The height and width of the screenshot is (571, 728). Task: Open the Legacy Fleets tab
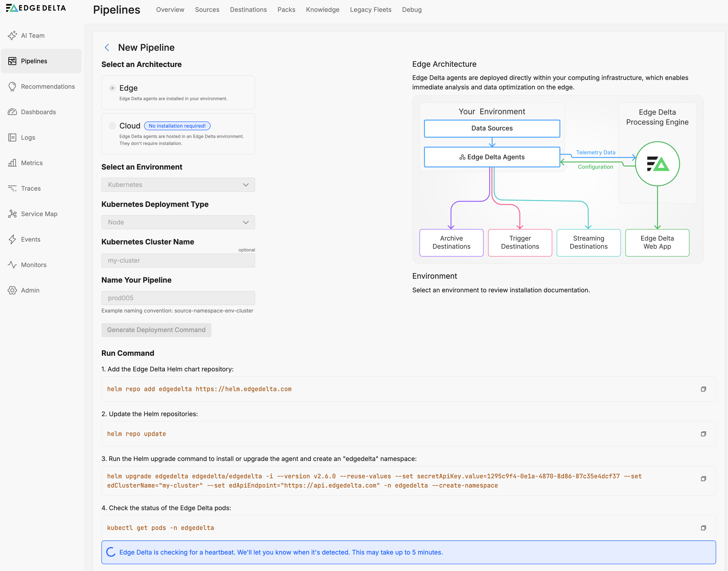coord(370,10)
